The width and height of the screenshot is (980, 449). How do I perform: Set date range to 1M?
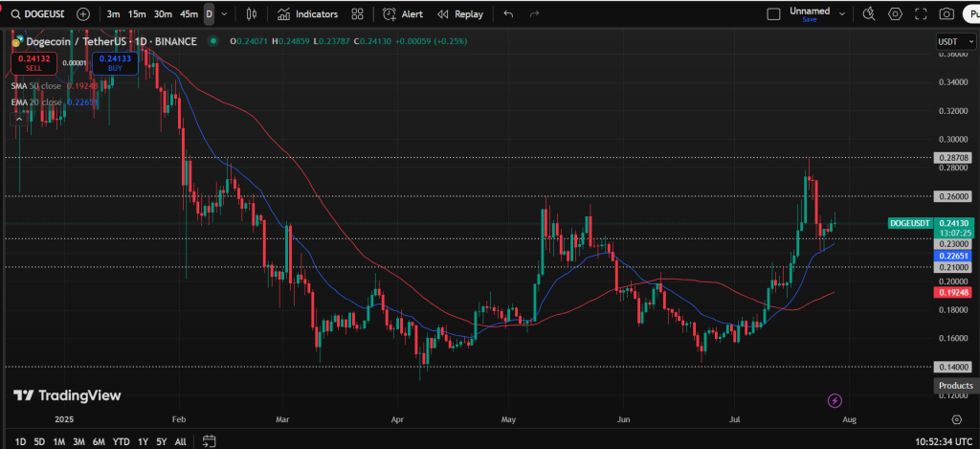(x=58, y=441)
